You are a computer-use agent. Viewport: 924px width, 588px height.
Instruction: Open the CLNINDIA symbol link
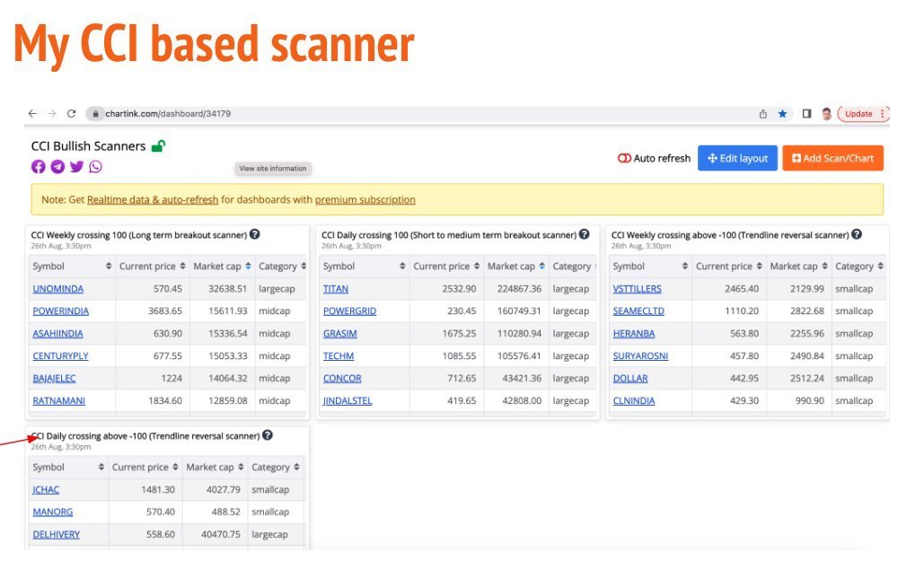pyautogui.click(x=634, y=400)
